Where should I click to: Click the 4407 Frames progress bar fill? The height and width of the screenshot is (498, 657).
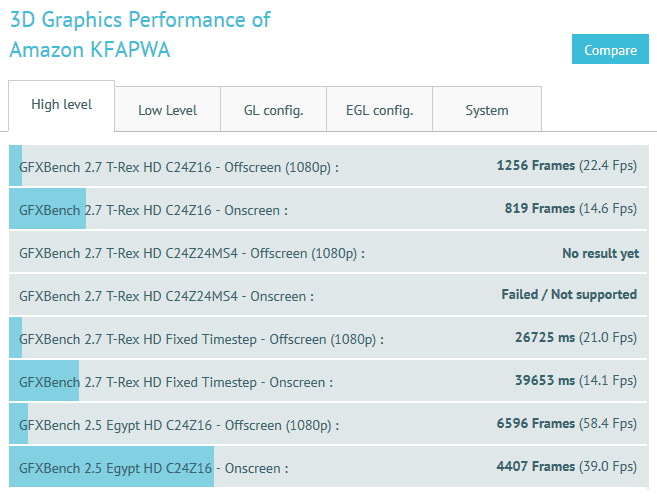pos(112,467)
